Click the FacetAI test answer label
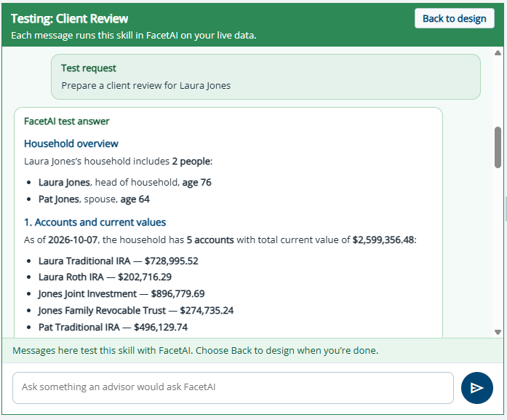Screen dimensions: 507x420 coord(67,122)
